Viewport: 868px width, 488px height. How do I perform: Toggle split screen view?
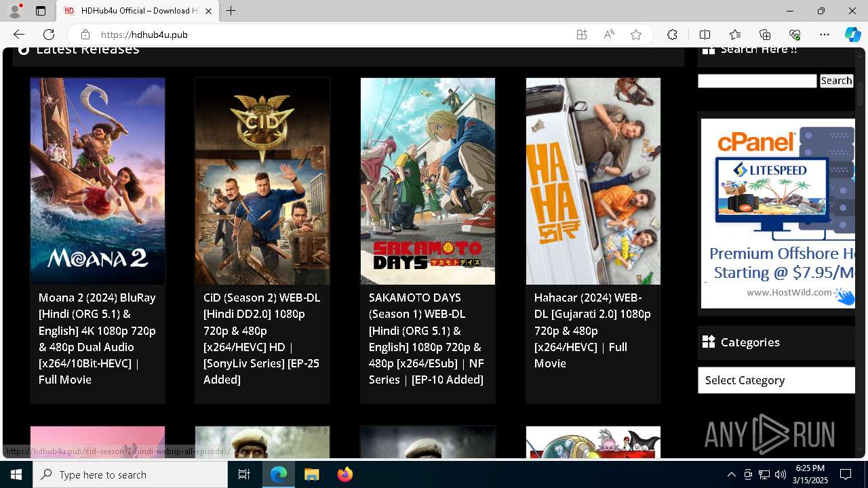coord(705,35)
